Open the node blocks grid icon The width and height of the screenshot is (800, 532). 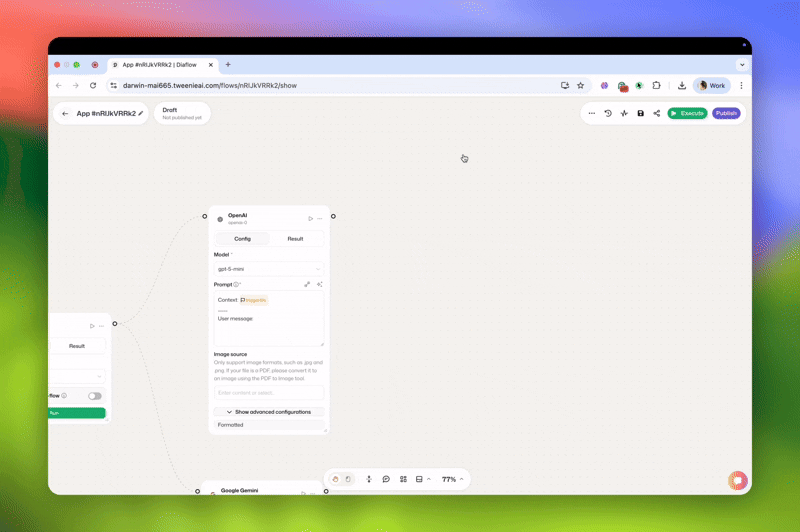(403, 479)
